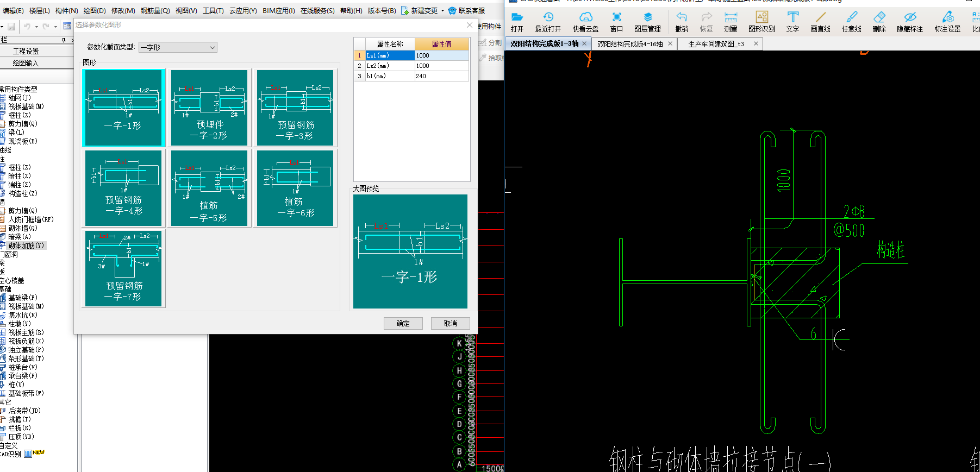
Task: Select the 预留钢筋 一字-3形 thumbnail
Action: 295,108
